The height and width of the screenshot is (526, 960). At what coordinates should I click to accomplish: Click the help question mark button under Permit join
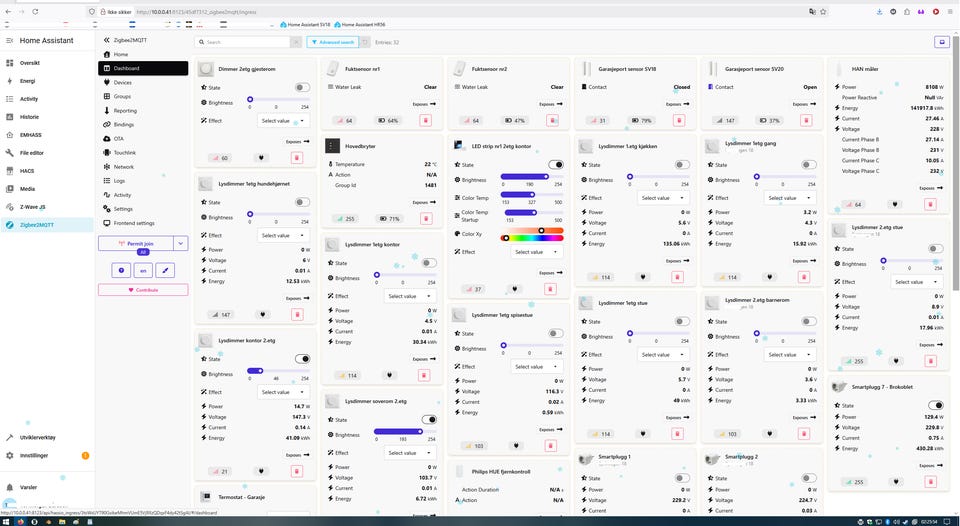pos(121,270)
